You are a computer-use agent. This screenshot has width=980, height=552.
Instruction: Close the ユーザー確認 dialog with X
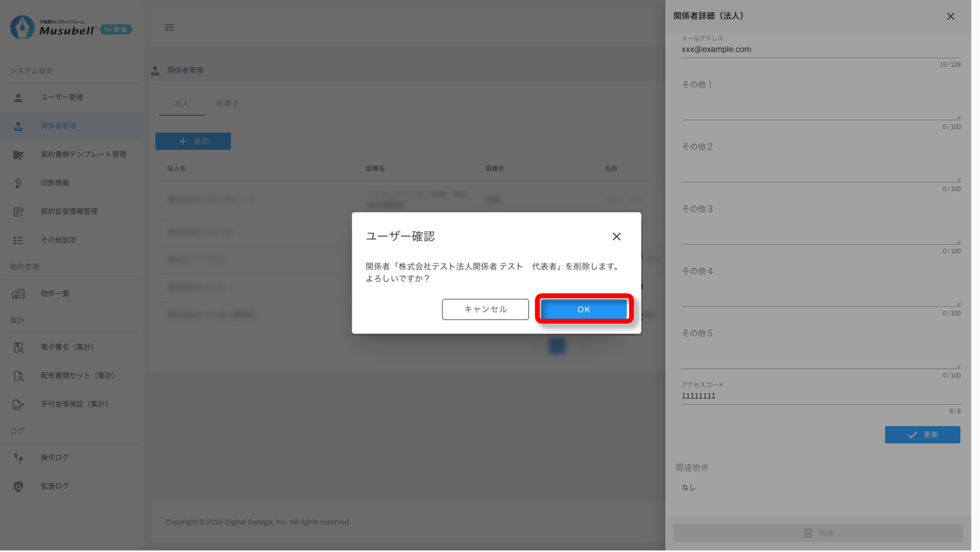(x=616, y=237)
